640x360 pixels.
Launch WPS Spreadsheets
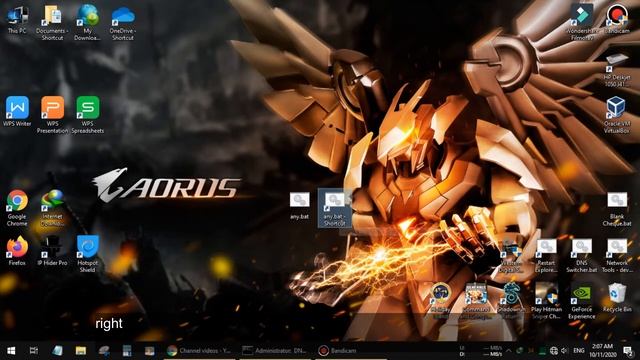(x=87, y=115)
